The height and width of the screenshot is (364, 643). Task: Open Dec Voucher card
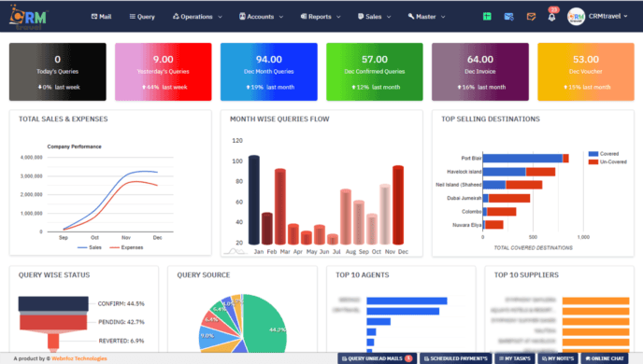tap(586, 72)
